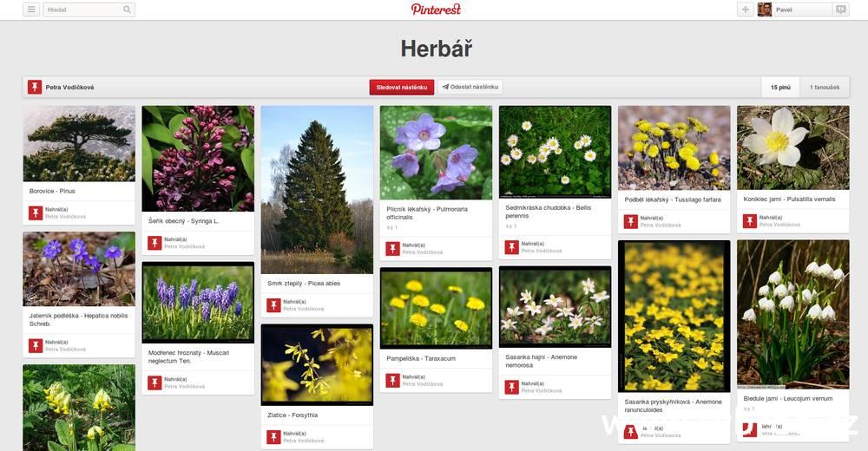
Task: Open Pampeliška dandelion photo
Action: click(437, 308)
